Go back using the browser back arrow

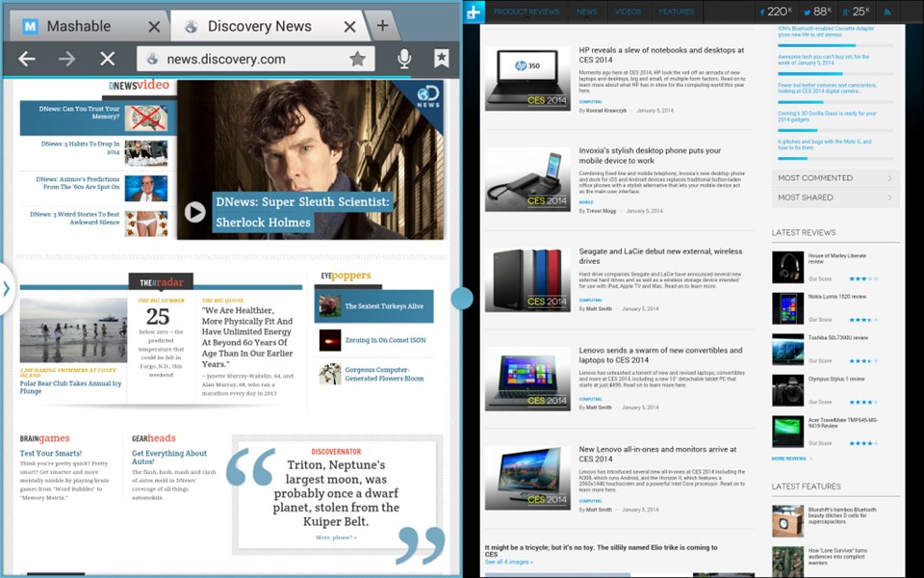(27, 59)
